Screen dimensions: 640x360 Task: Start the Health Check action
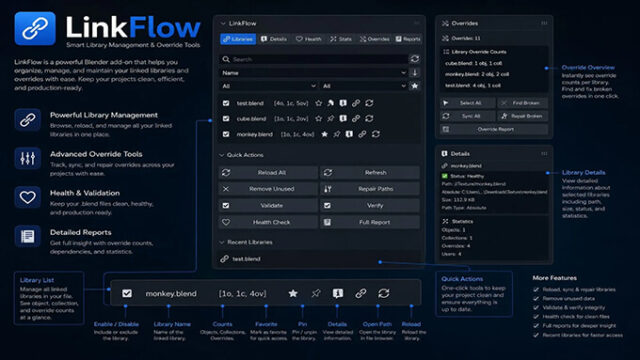click(268, 222)
